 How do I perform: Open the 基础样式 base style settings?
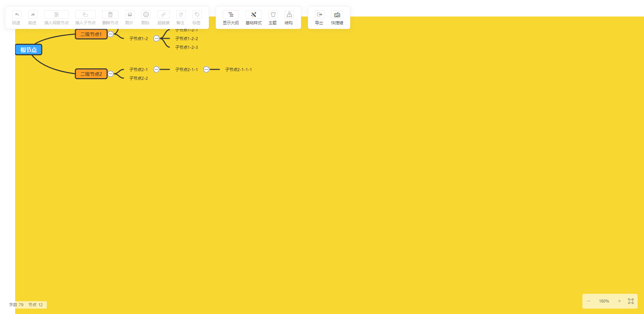(x=254, y=14)
